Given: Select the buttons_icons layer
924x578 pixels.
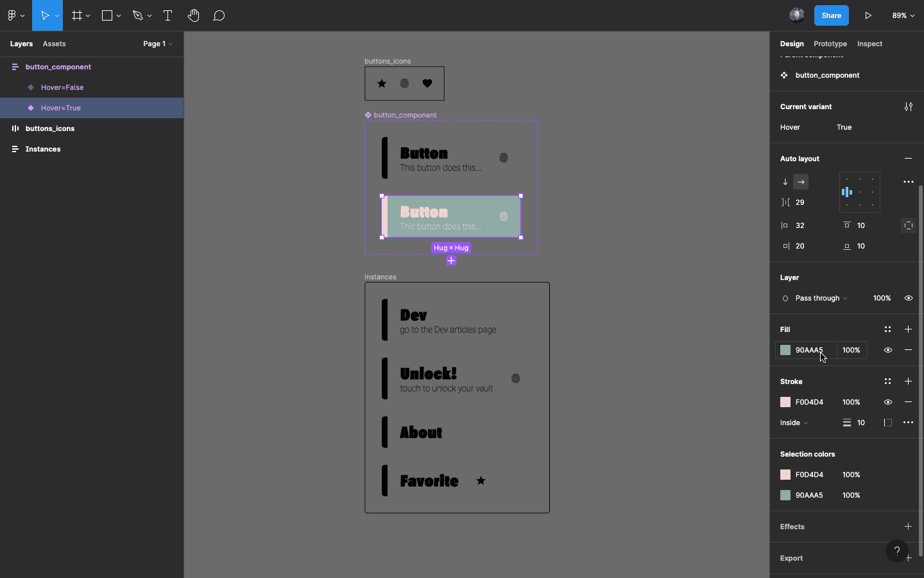Looking at the screenshot, I should coord(50,128).
